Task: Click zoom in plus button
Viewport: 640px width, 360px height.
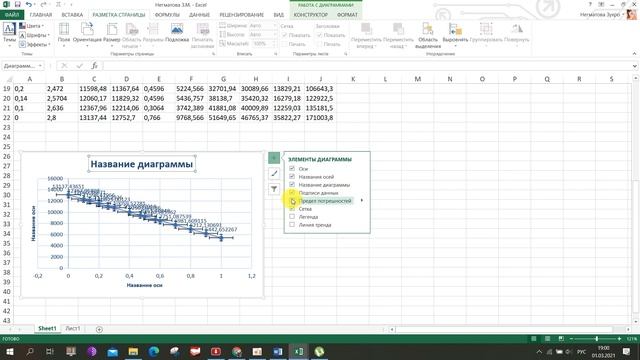Action: (x=619, y=339)
